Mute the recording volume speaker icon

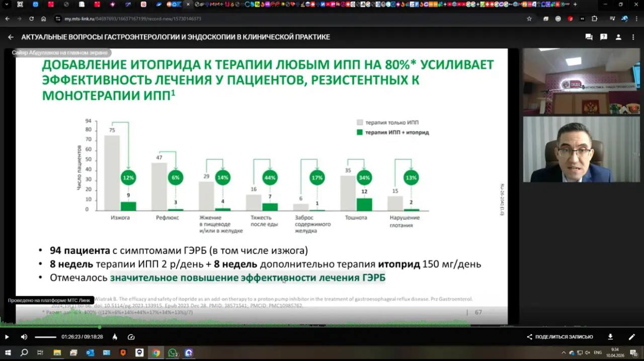tap(24, 337)
